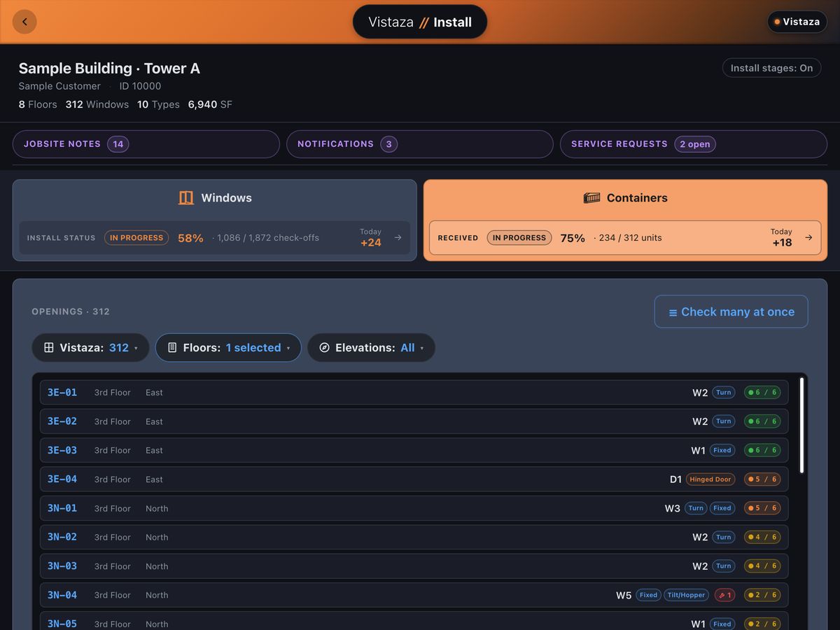Open opening 3N-01 row
The image size is (840, 630).
[414, 508]
